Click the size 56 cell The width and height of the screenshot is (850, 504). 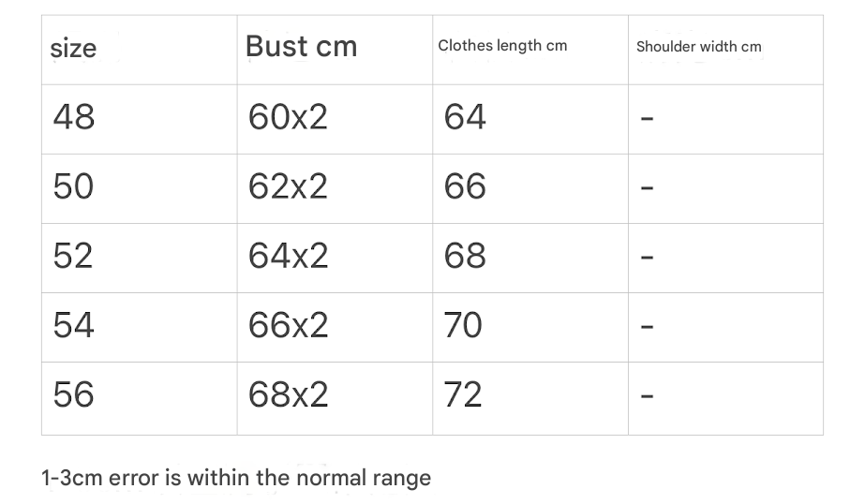pos(74,394)
